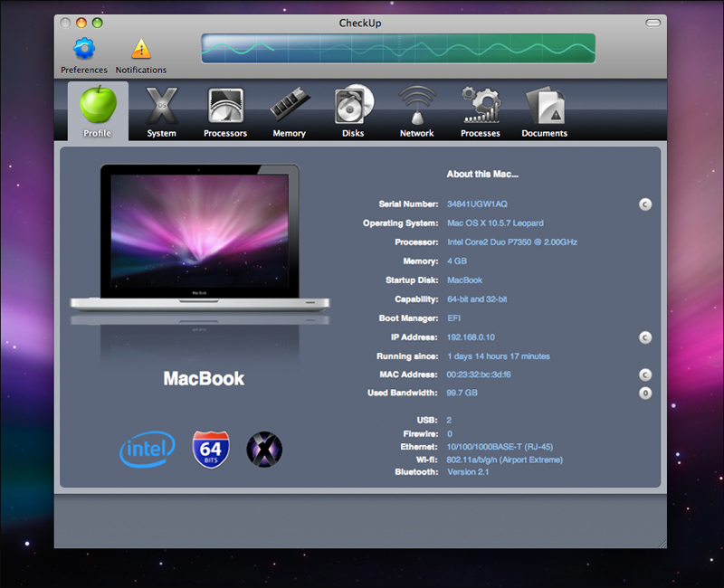This screenshot has height=588, width=724.
Task: Click the Firewire count value 0
Action: (x=450, y=434)
